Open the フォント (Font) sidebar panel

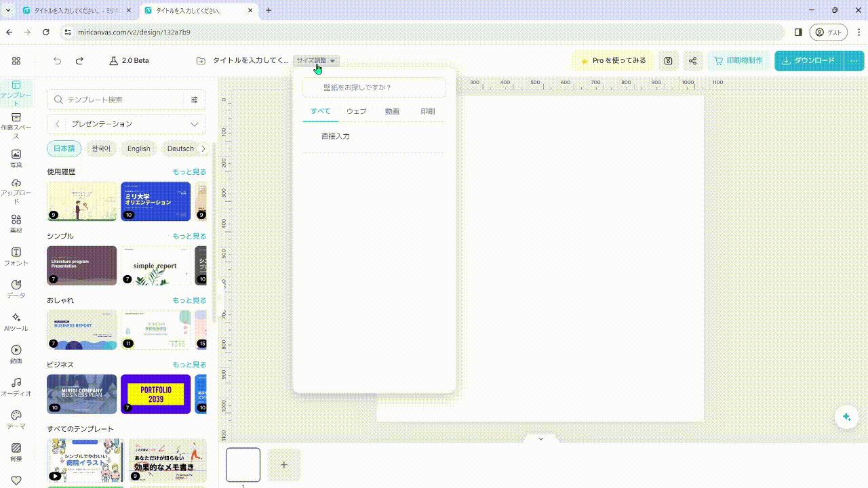pyautogui.click(x=16, y=256)
